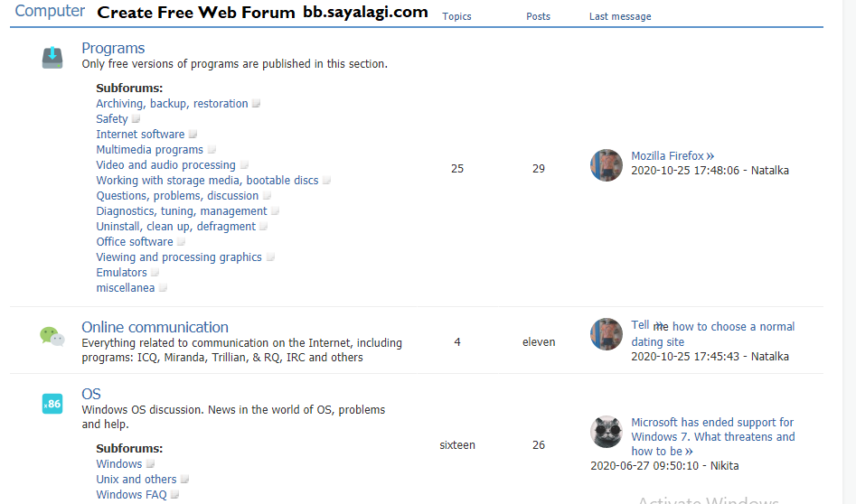Select the Unix and others subforum
The height and width of the screenshot is (504, 856).
pos(136,480)
